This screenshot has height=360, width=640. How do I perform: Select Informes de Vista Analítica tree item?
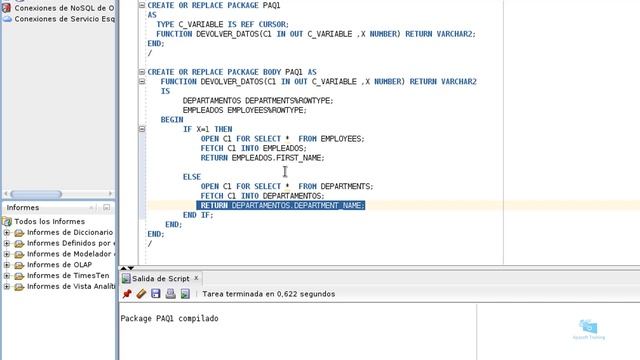[71, 287]
